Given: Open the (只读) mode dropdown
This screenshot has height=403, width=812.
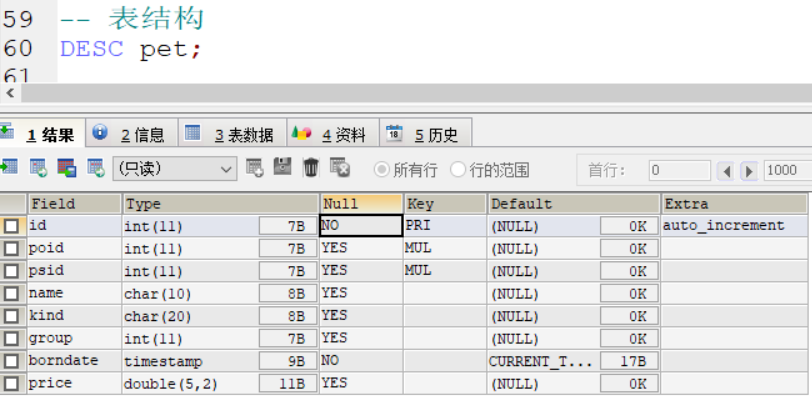Looking at the screenshot, I should click(x=175, y=169).
